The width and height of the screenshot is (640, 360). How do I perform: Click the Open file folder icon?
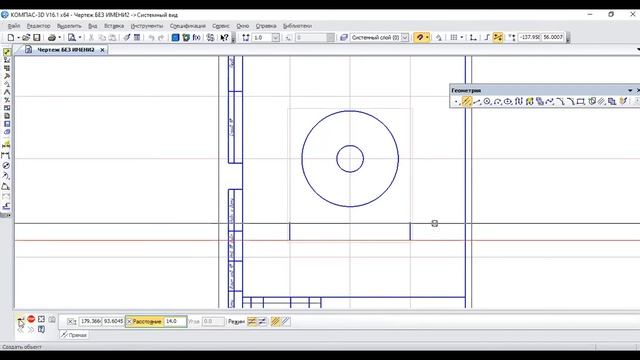tap(26, 38)
